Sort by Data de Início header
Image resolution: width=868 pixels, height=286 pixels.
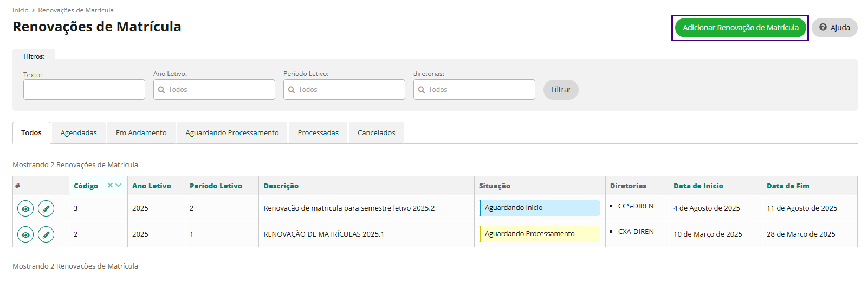tap(698, 186)
